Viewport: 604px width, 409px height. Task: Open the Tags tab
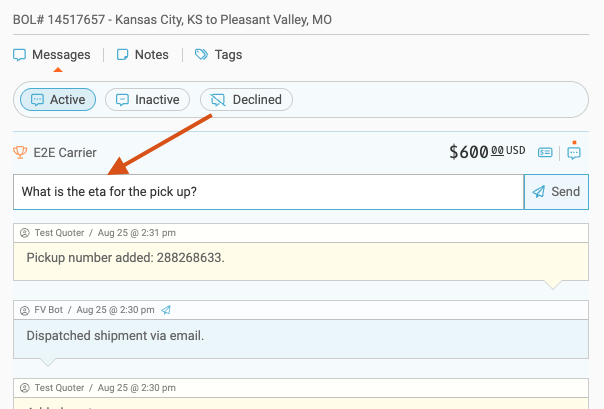pos(218,55)
